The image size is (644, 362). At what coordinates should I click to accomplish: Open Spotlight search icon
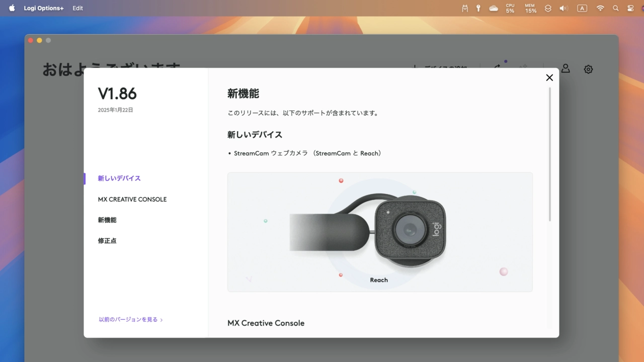point(616,8)
